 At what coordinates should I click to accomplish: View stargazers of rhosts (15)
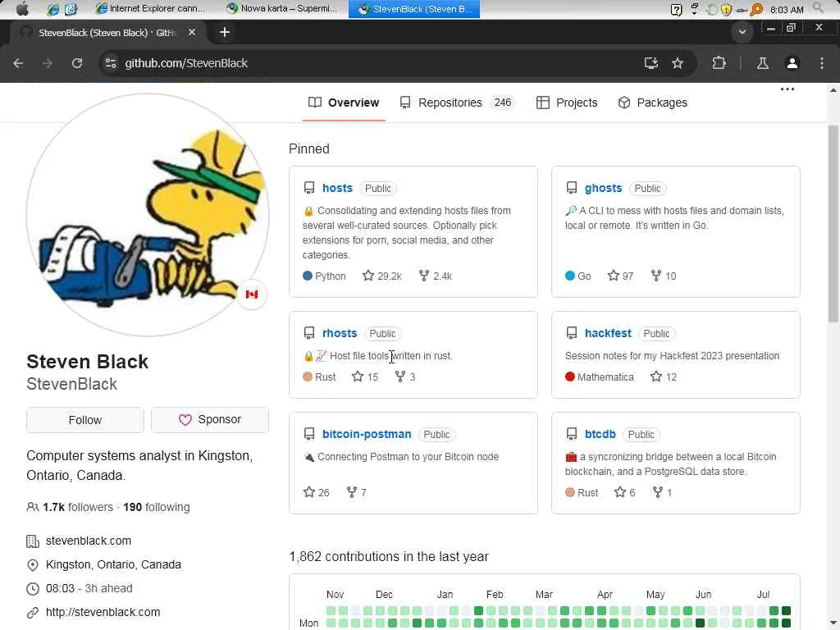pyautogui.click(x=365, y=377)
